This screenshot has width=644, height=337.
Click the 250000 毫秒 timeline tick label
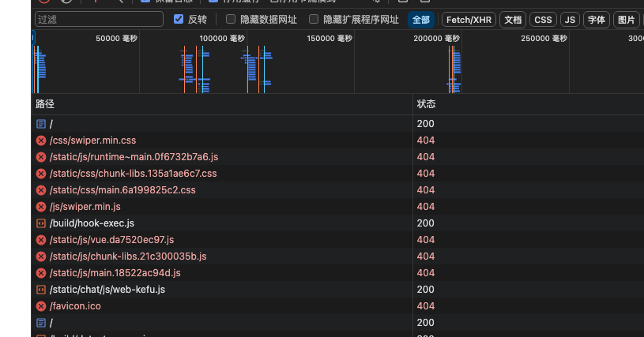point(544,39)
